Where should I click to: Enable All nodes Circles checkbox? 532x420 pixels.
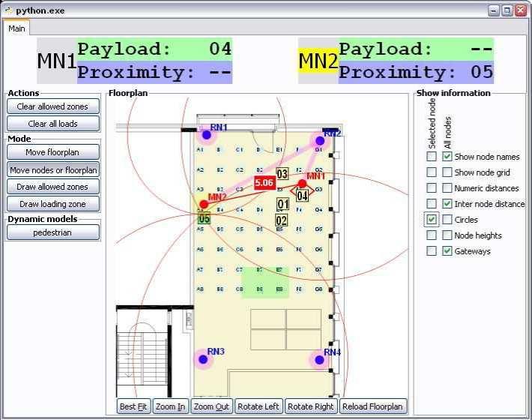447,219
